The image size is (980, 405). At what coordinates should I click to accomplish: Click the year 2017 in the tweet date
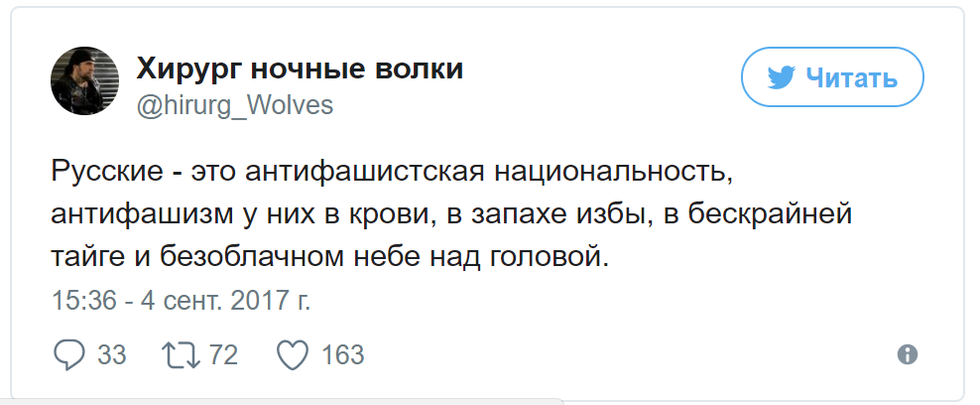(x=264, y=299)
